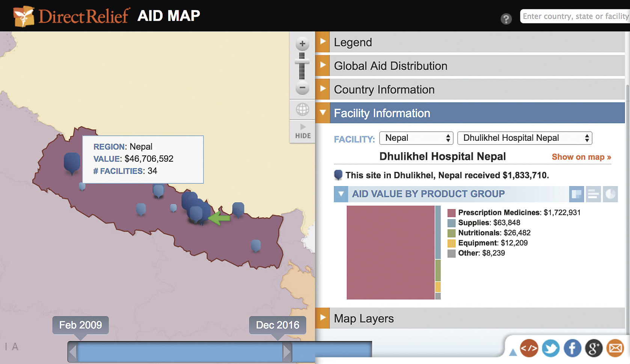This screenshot has width=630, height=364.
Task: Click the country search input field
Action: click(574, 16)
